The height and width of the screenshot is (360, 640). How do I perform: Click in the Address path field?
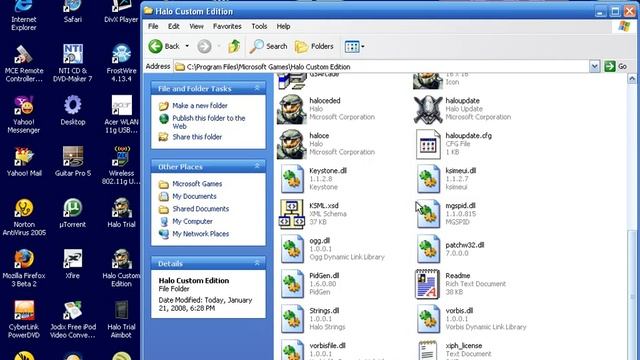pyautogui.click(x=381, y=67)
